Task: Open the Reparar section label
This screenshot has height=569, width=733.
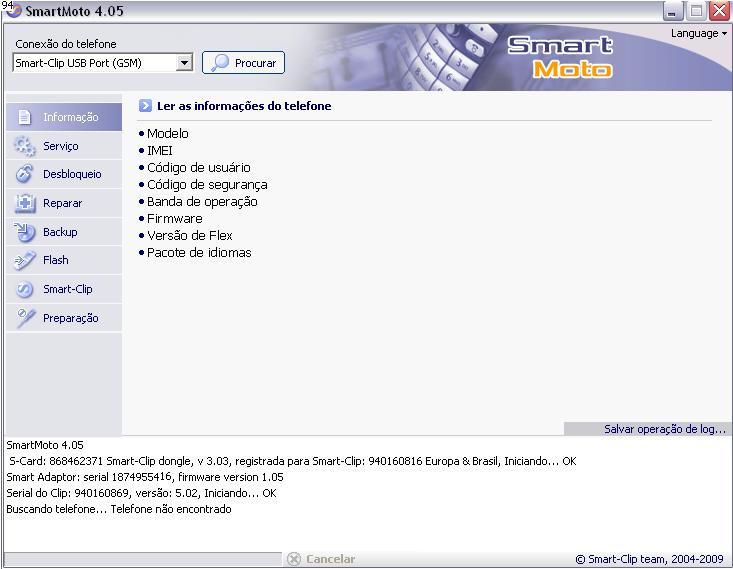Action: [63, 203]
